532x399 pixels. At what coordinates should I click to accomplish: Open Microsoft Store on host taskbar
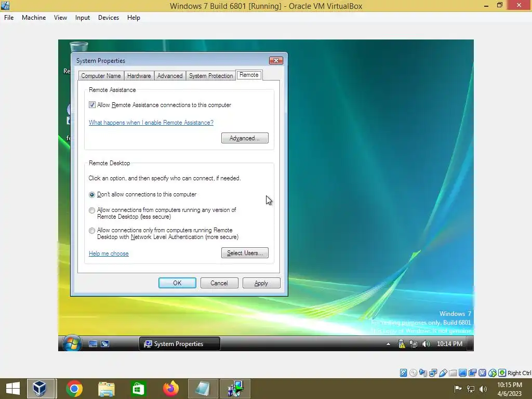pos(138,389)
